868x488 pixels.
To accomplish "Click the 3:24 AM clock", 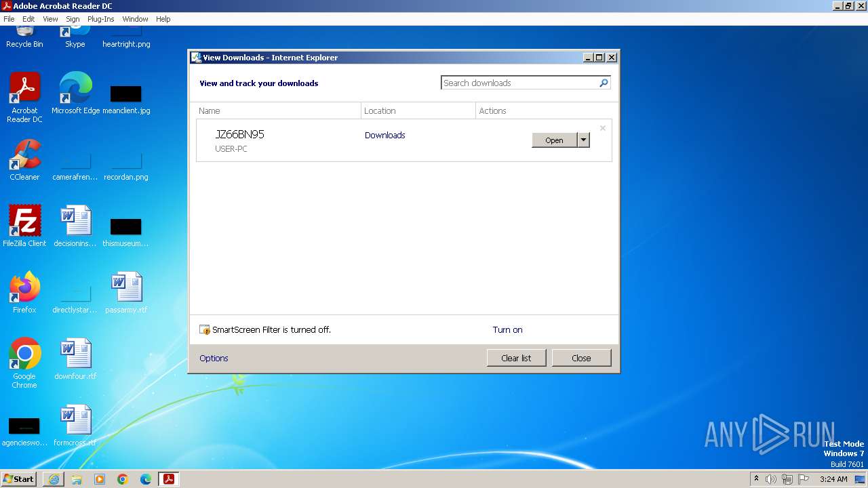I will (x=833, y=479).
